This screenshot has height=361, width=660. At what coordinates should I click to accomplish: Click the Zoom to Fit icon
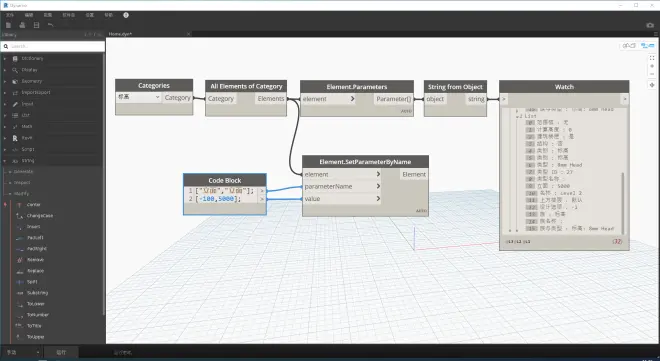pos(652,58)
